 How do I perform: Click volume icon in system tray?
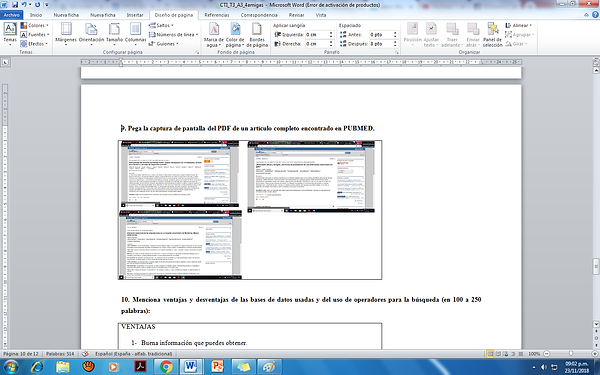tap(543, 367)
